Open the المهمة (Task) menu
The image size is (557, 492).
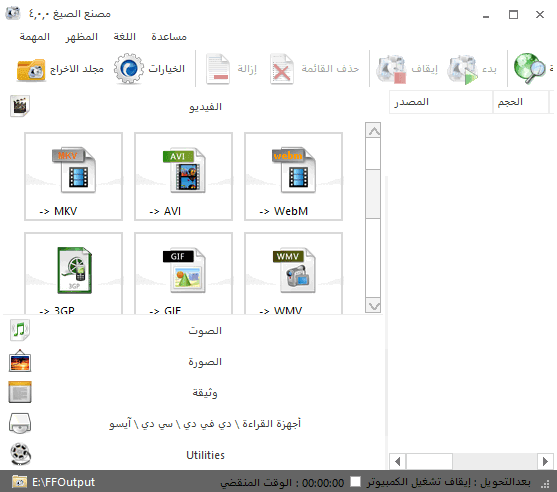point(34,37)
